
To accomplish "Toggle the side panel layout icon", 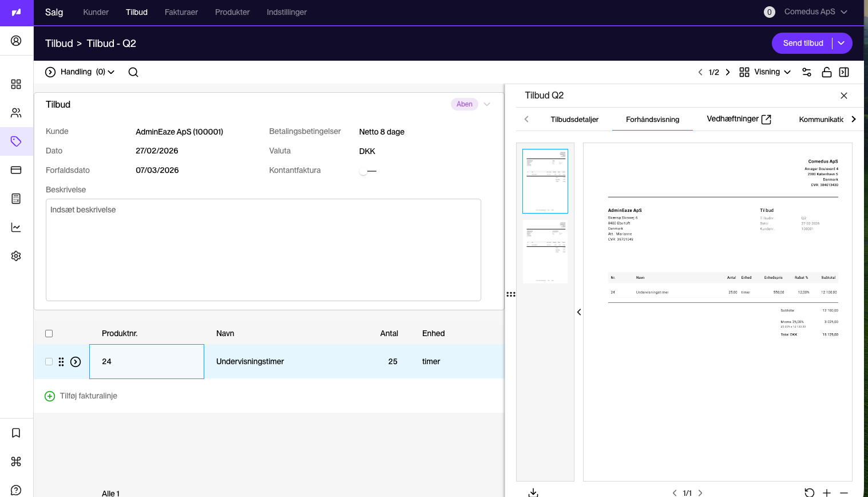I will coord(844,72).
